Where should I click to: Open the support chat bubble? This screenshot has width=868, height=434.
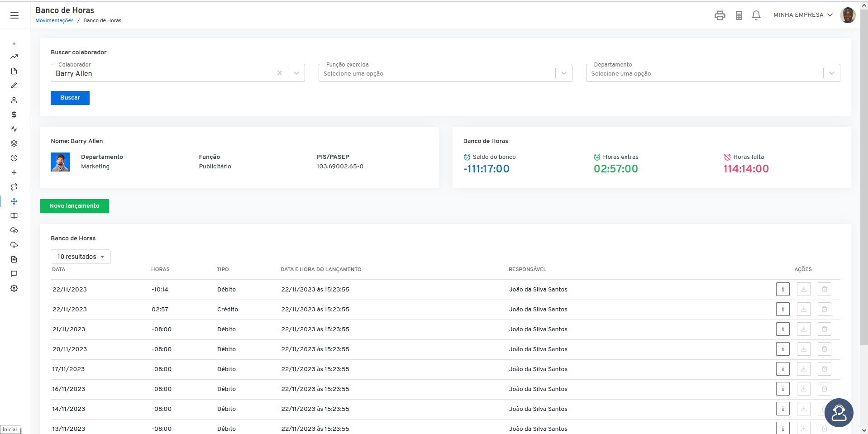click(839, 413)
